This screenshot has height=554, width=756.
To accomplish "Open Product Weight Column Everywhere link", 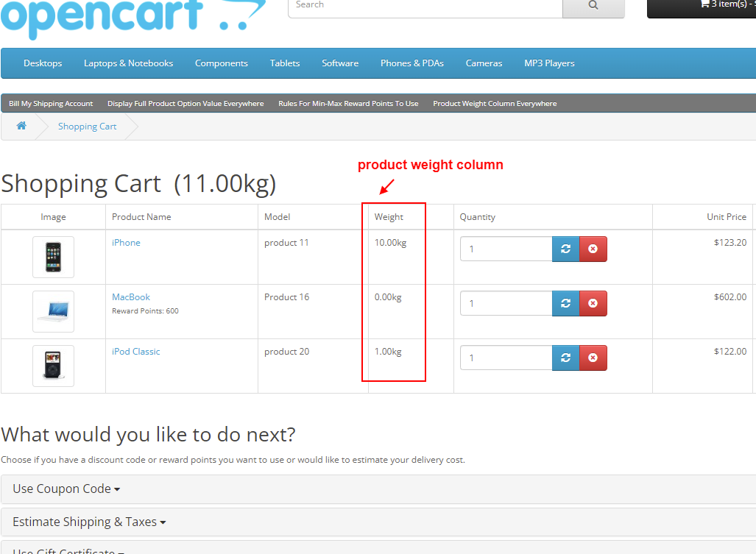I will [495, 104].
